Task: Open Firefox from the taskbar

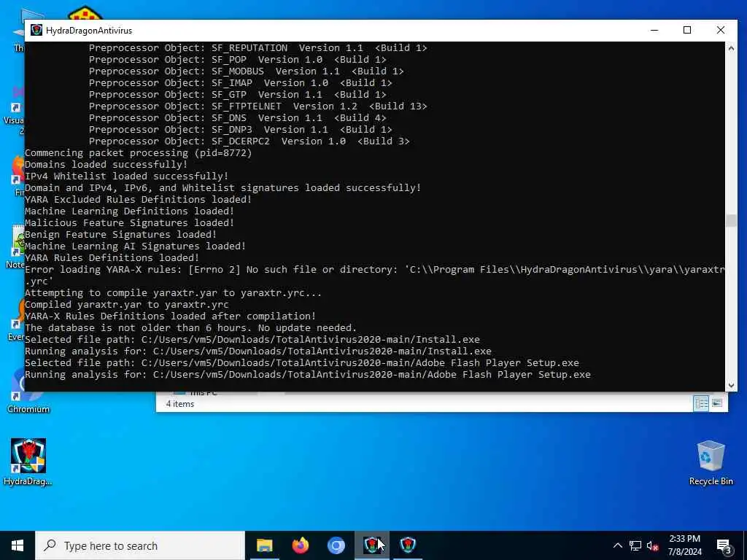Action: point(300,545)
